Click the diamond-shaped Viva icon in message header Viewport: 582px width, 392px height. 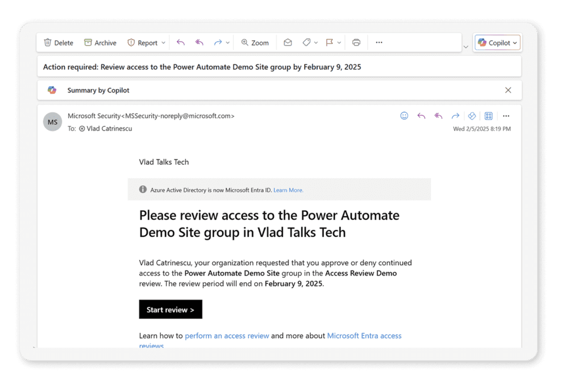(x=472, y=116)
